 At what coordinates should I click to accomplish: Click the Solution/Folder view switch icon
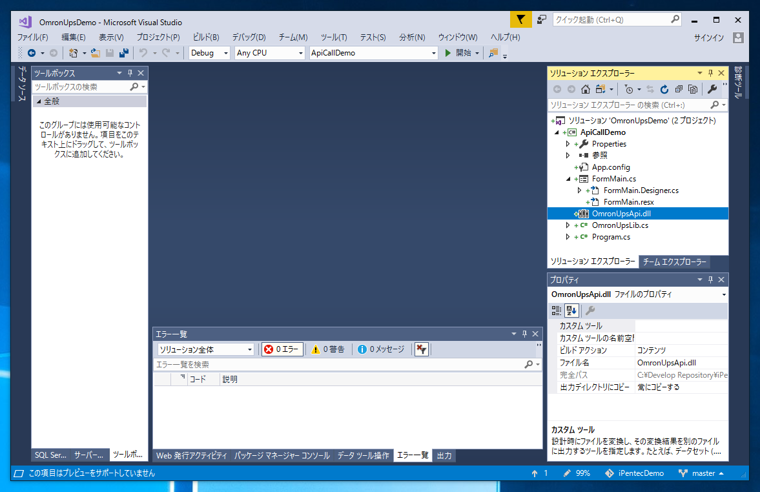(x=601, y=89)
